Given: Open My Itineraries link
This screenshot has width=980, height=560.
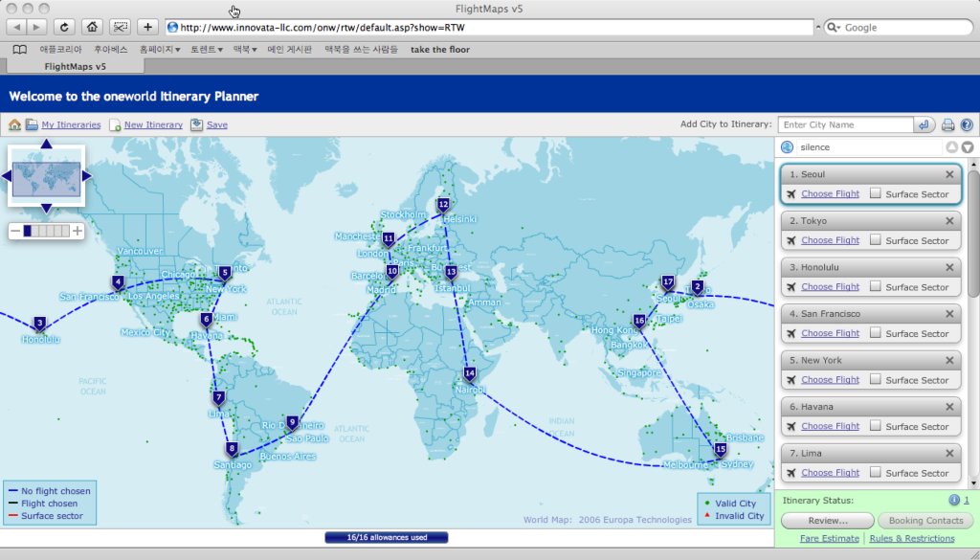Looking at the screenshot, I should (x=71, y=125).
